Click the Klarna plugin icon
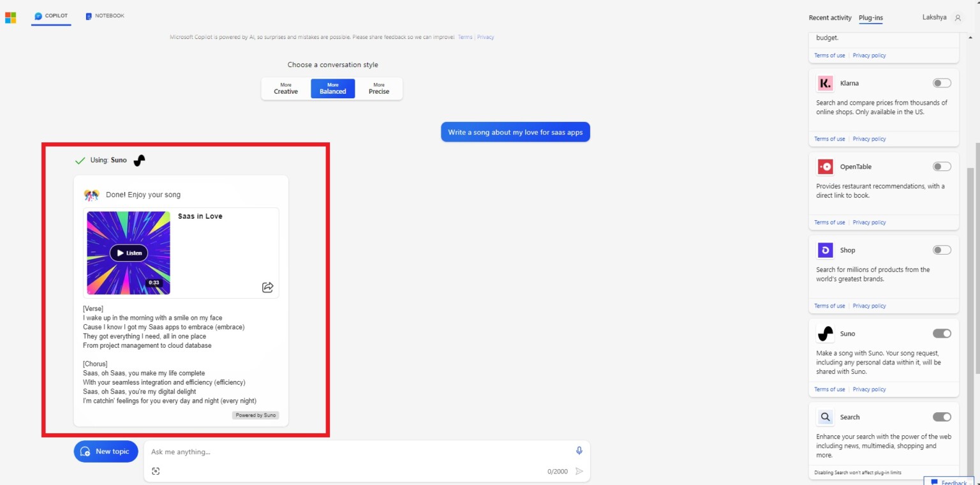The height and width of the screenshot is (485, 980). pos(825,83)
